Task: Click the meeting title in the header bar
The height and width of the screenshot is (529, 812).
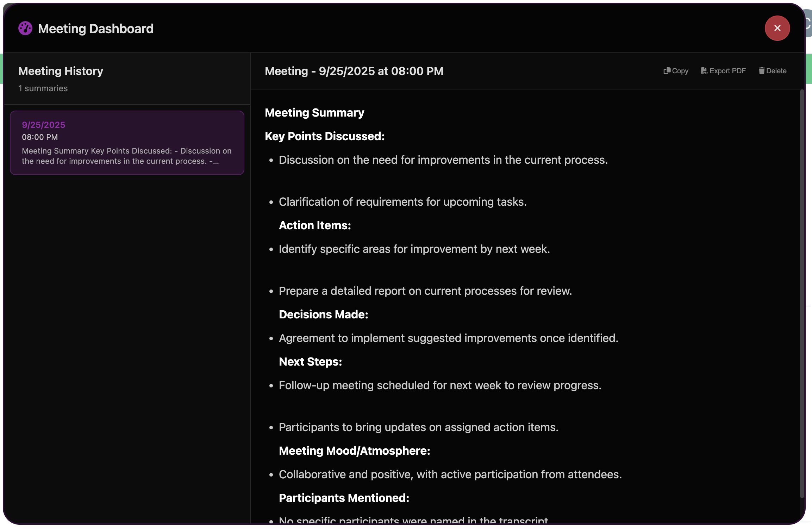Action: (x=354, y=71)
